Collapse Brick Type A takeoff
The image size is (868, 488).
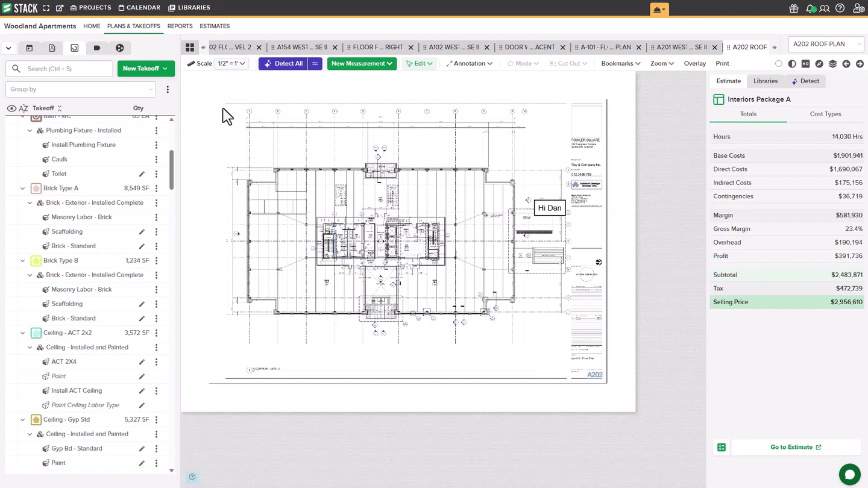[x=22, y=188]
